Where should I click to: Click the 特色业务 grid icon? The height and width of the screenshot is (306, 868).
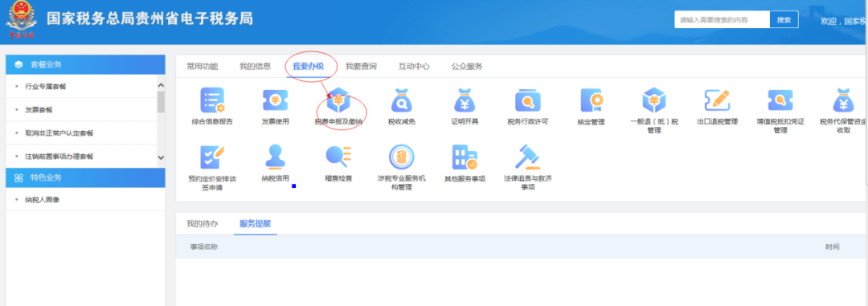18,177
